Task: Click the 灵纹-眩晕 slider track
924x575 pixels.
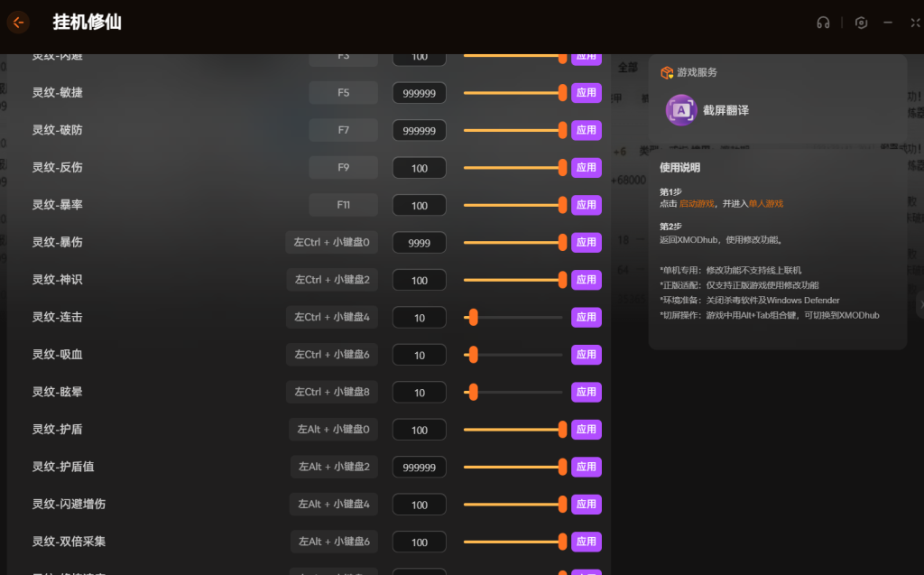Action: [519, 392]
